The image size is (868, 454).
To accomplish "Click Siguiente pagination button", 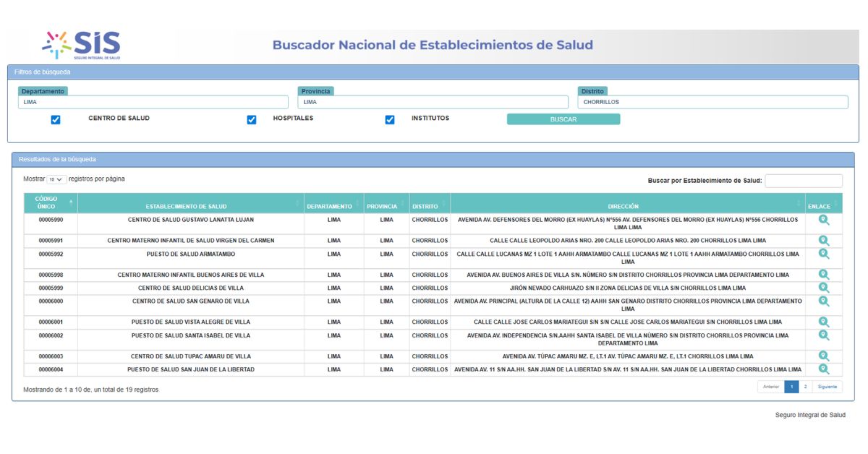I will pos(827,387).
